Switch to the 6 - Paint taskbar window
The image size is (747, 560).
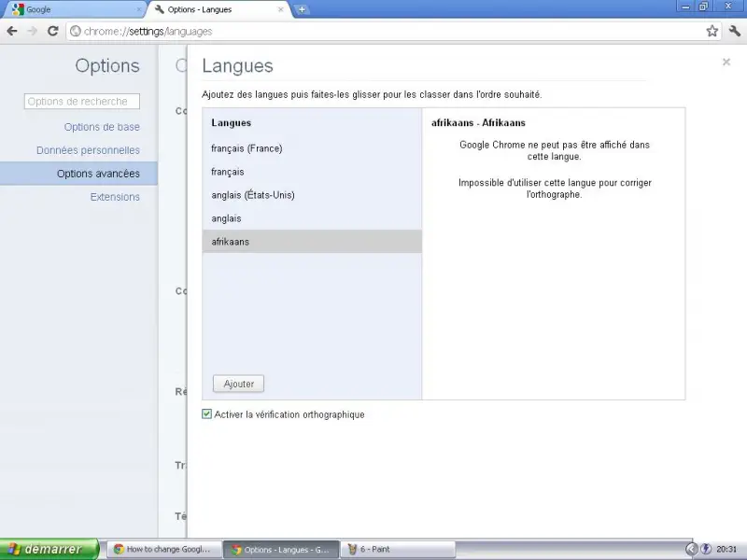click(x=399, y=550)
